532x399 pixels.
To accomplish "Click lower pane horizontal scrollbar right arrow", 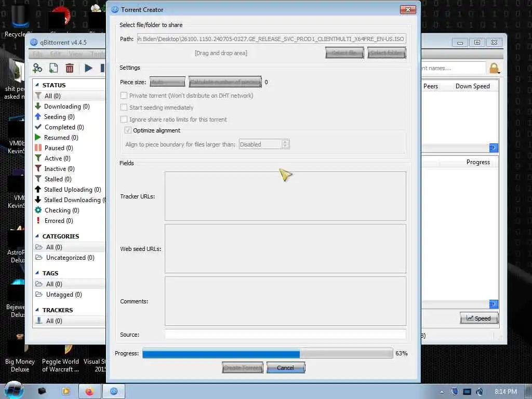I will [x=494, y=304].
